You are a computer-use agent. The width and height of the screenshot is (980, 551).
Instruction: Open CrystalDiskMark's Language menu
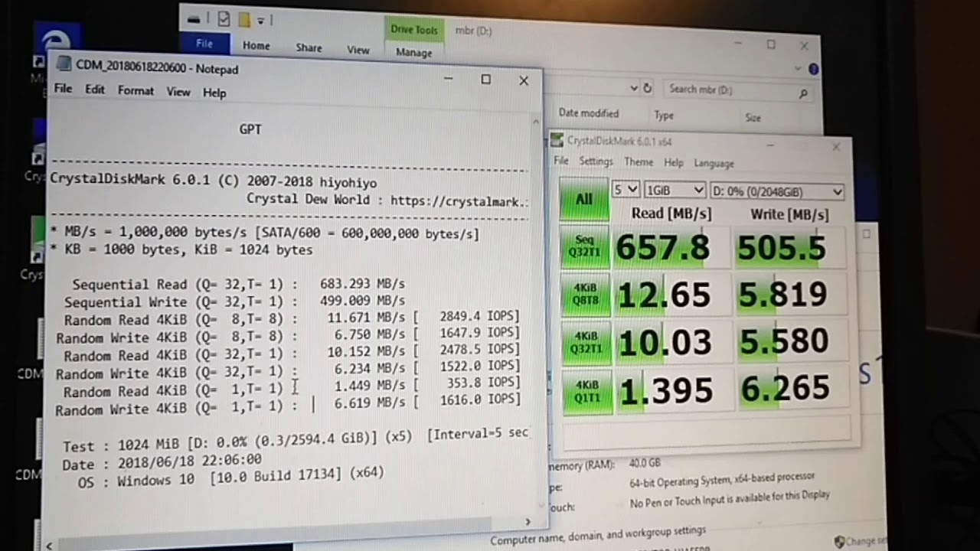(x=714, y=164)
